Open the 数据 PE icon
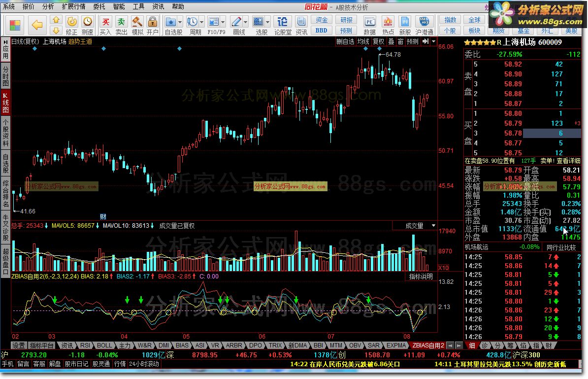Viewport: 588px width, 379px height. point(369,25)
